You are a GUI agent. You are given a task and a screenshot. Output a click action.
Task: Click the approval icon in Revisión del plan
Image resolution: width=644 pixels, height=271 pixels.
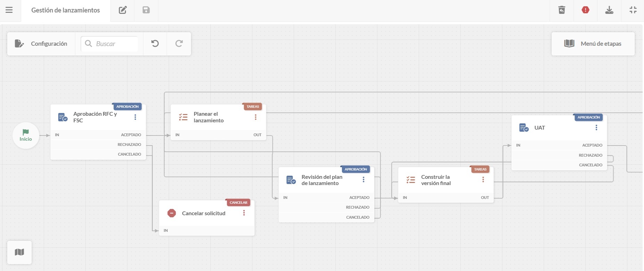tap(291, 180)
